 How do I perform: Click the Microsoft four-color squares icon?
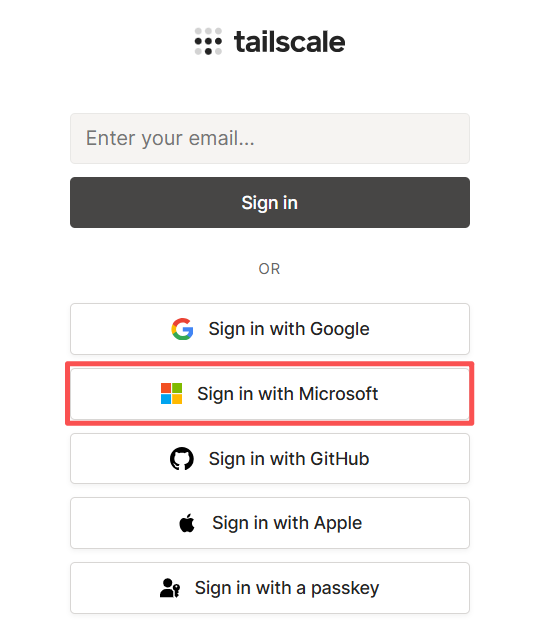coord(171,393)
